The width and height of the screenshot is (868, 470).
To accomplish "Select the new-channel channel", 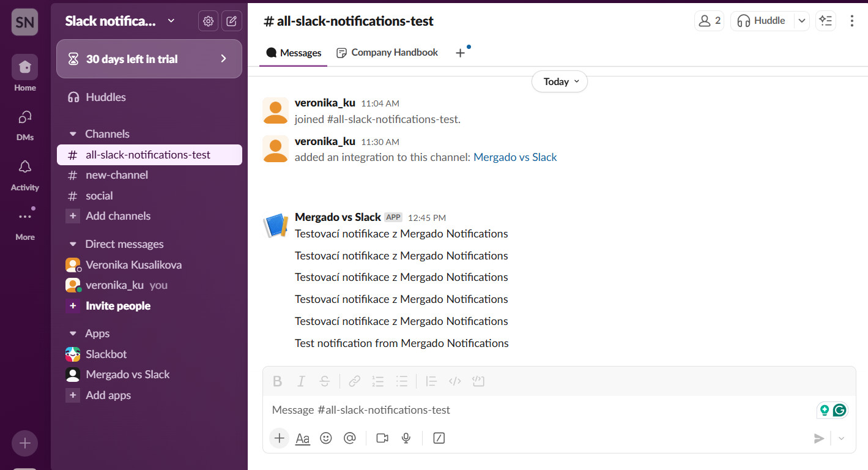I will [x=117, y=175].
